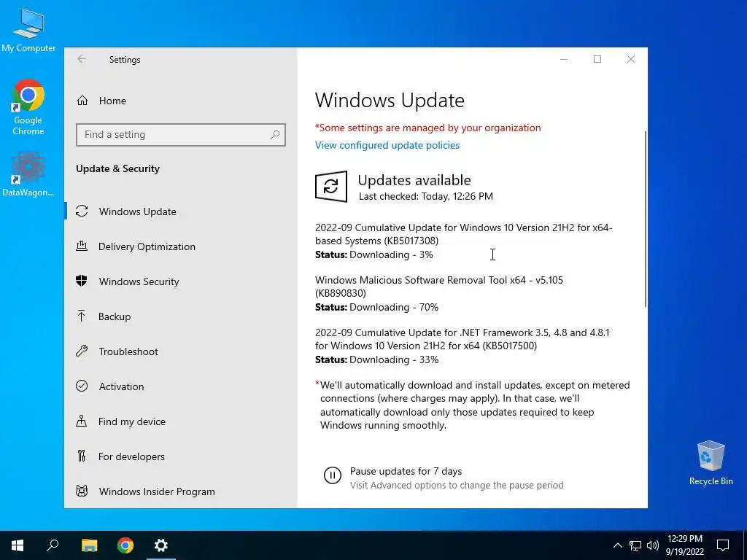Click the For developers tools icon
This screenshot has width=747, height=560.
click(82, 456)
